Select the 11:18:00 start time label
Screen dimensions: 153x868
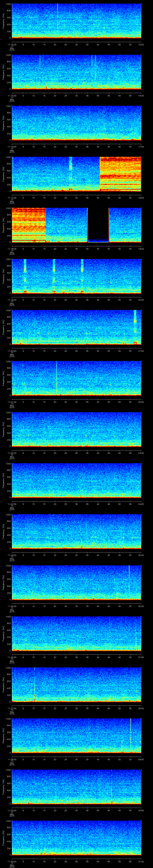[12, 249]
